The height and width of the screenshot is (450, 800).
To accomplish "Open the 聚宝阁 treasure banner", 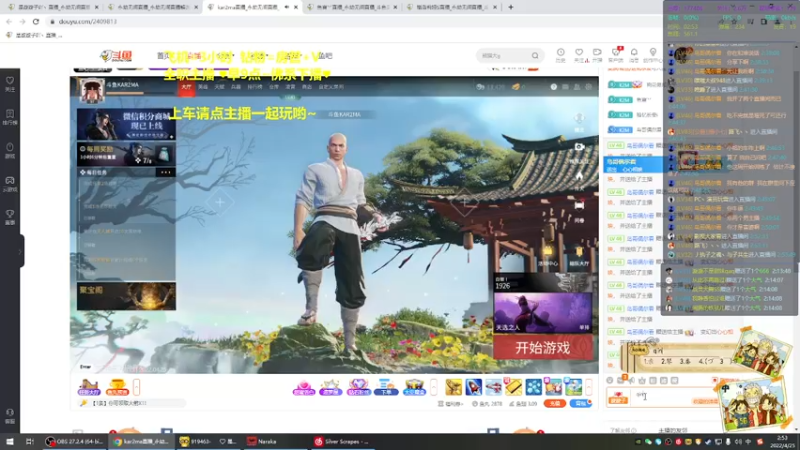I will (x=126, y=296).
